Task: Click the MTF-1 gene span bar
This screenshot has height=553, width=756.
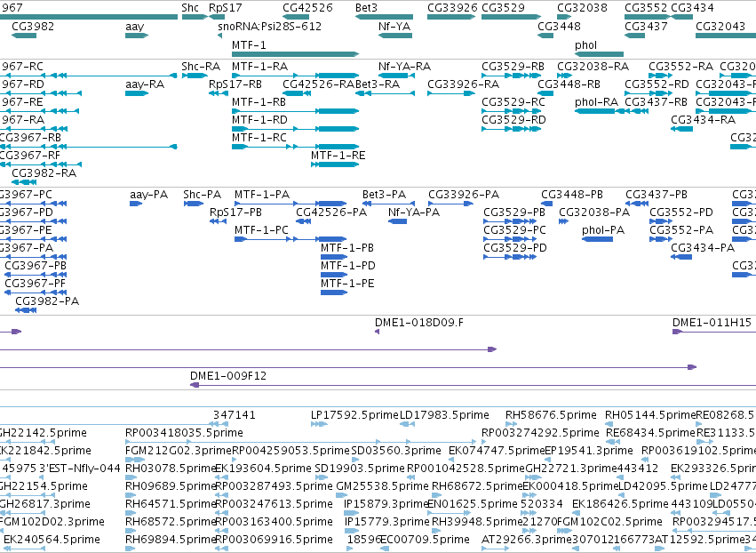Action: (x=295, y=54)
